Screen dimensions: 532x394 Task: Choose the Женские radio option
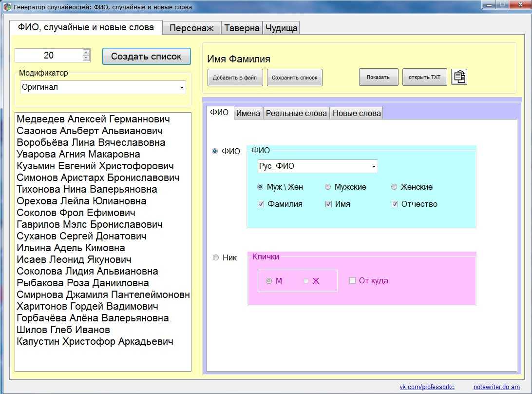pyautogui.click(x=394, y=187)
